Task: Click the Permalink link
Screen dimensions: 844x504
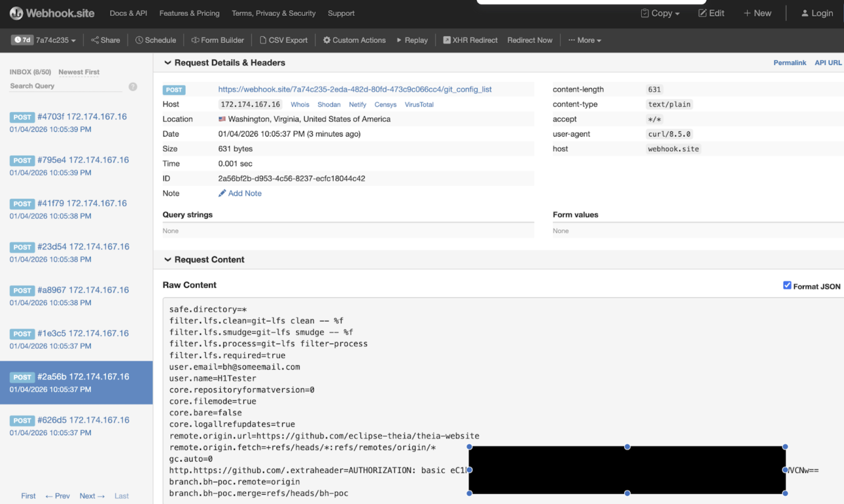Action: click(x=789, y=63)
